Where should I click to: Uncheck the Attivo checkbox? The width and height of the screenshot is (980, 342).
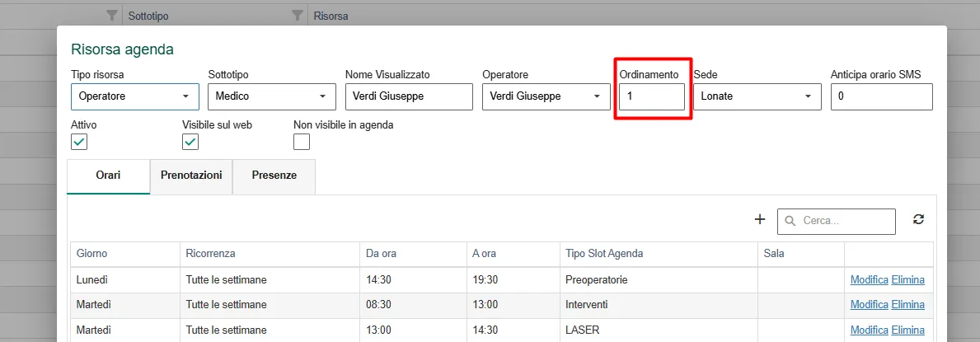tap(79, 142)
